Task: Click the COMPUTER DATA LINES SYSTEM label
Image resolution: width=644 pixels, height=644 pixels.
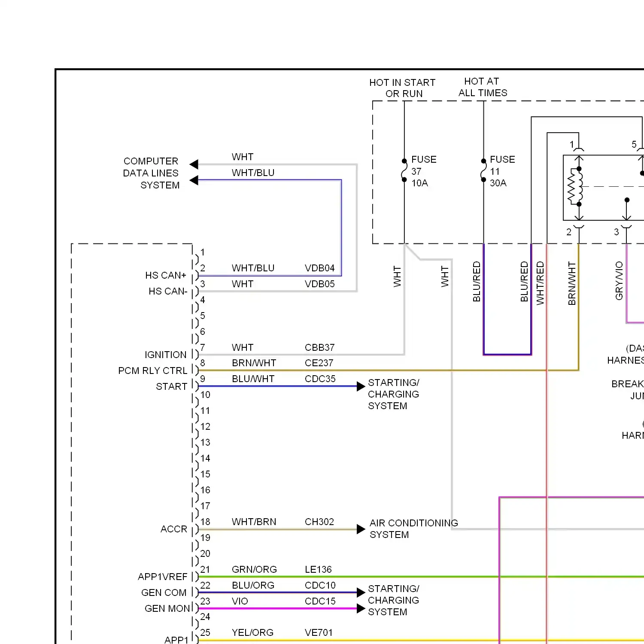Action: pyautogui.click(x=151, y=173)
